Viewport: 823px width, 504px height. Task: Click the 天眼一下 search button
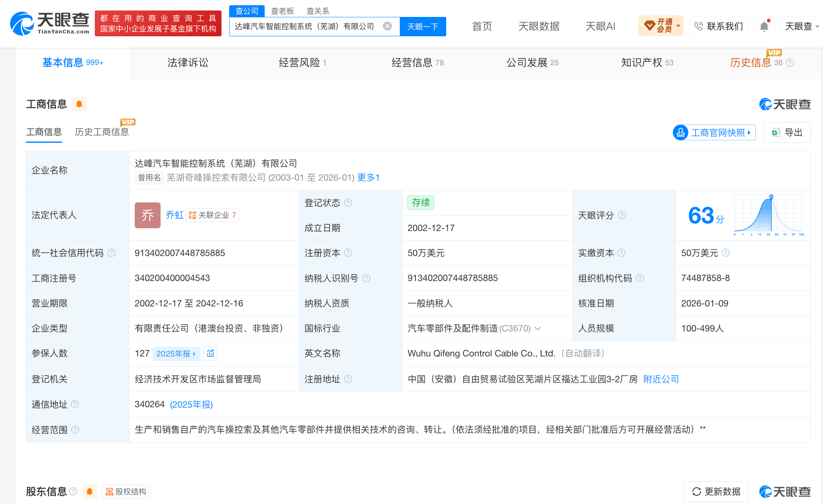(423, 27)
